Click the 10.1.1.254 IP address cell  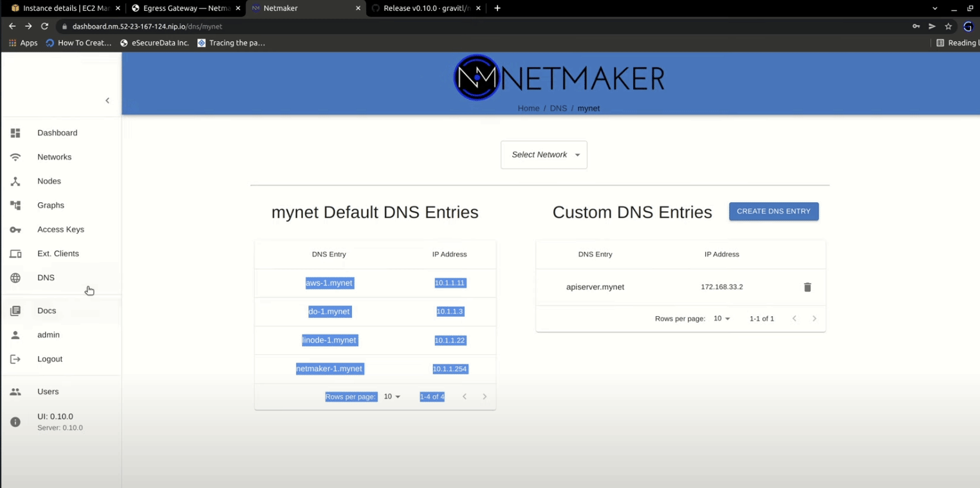(x=450, y=369)
